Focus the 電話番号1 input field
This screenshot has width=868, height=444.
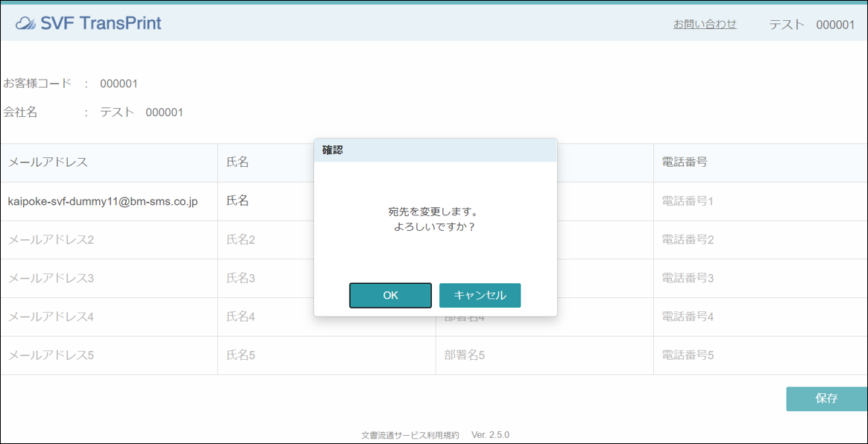[x=761, y=201]
